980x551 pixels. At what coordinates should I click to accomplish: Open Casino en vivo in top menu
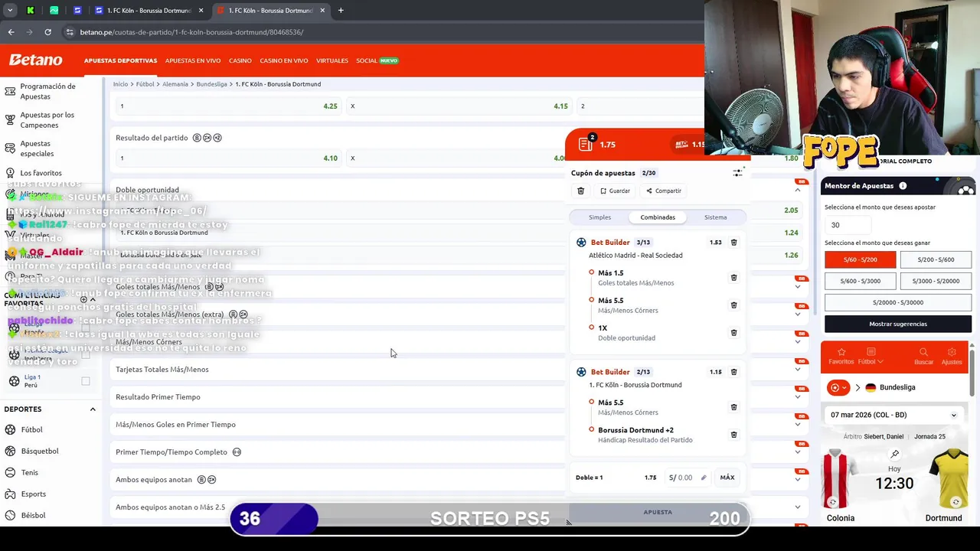click(x=284, y=60)
